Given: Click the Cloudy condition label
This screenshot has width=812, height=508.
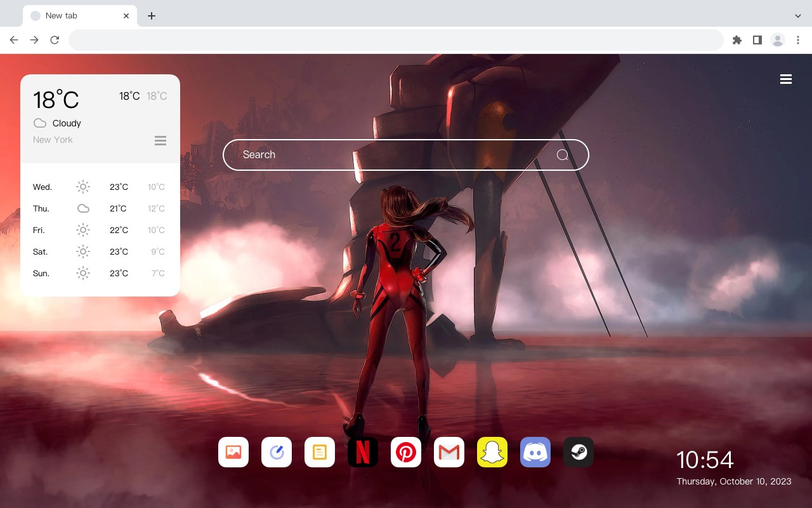Looking at the screenshot, I should pyautogui.click(x=67, y=123).
